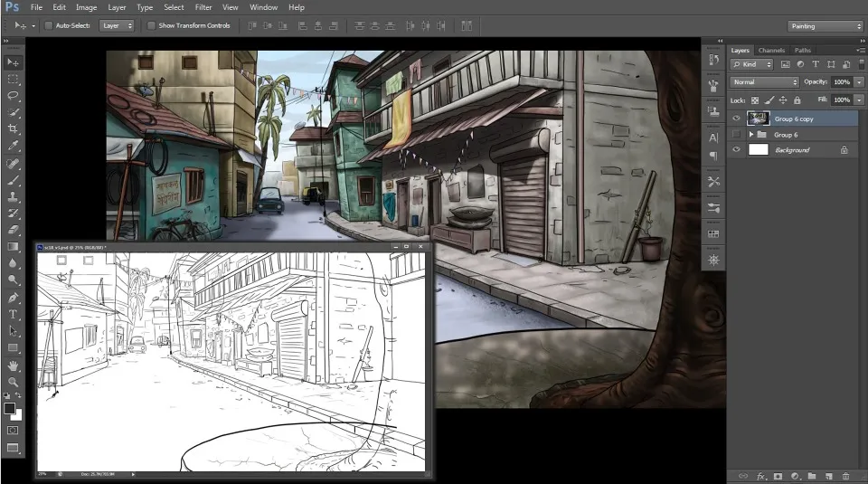Select the Zoom tool

13,382
